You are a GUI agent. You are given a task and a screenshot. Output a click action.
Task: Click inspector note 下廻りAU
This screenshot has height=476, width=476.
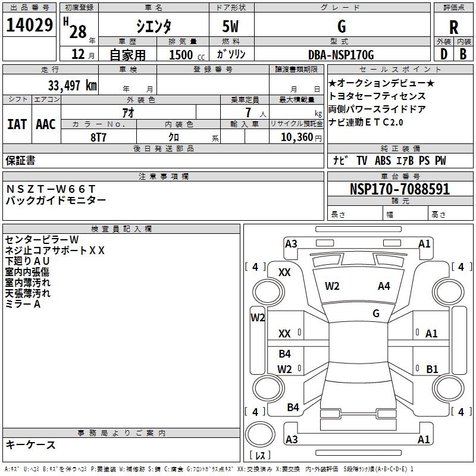point(27,261)
